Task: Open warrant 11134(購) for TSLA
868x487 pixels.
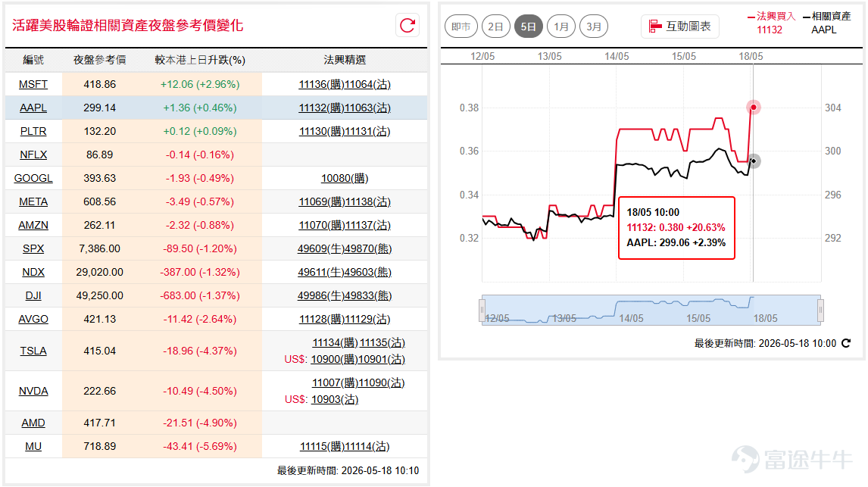Action: (x=335, y=342)
